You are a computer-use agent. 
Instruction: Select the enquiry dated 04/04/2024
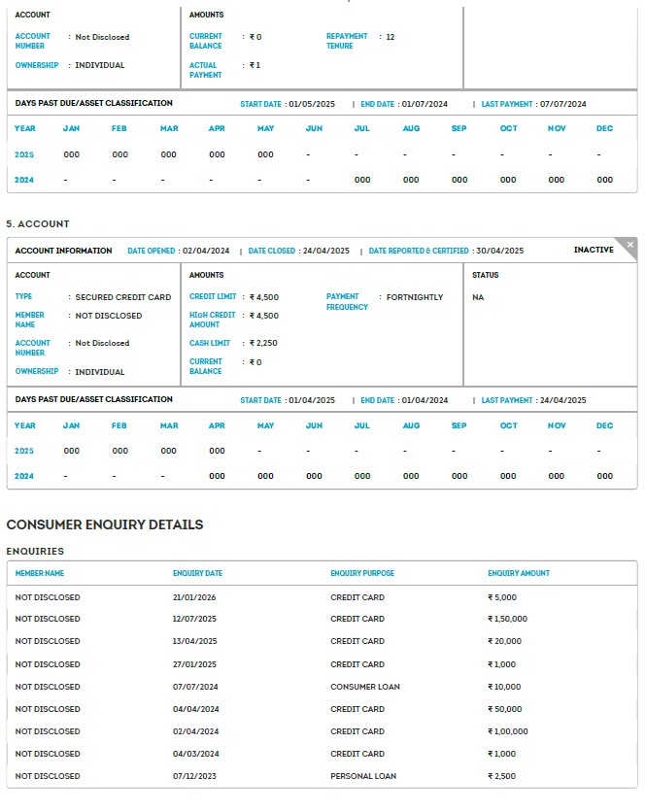click(x=194, y=709)
